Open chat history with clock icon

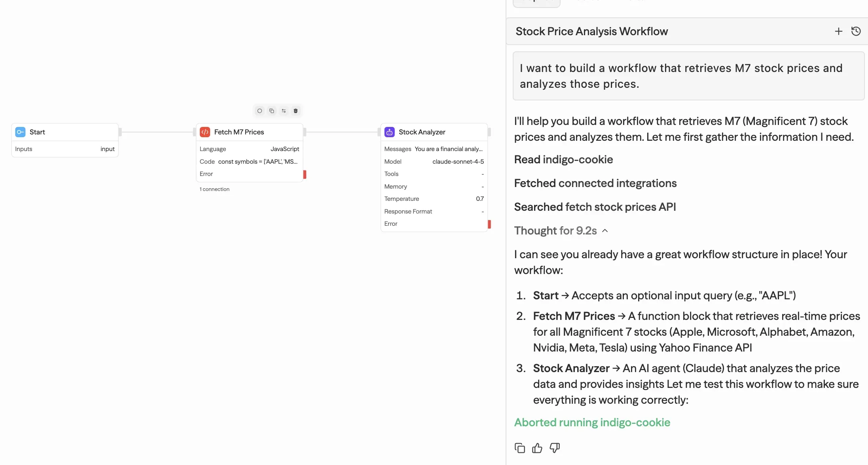click(856, 31)
